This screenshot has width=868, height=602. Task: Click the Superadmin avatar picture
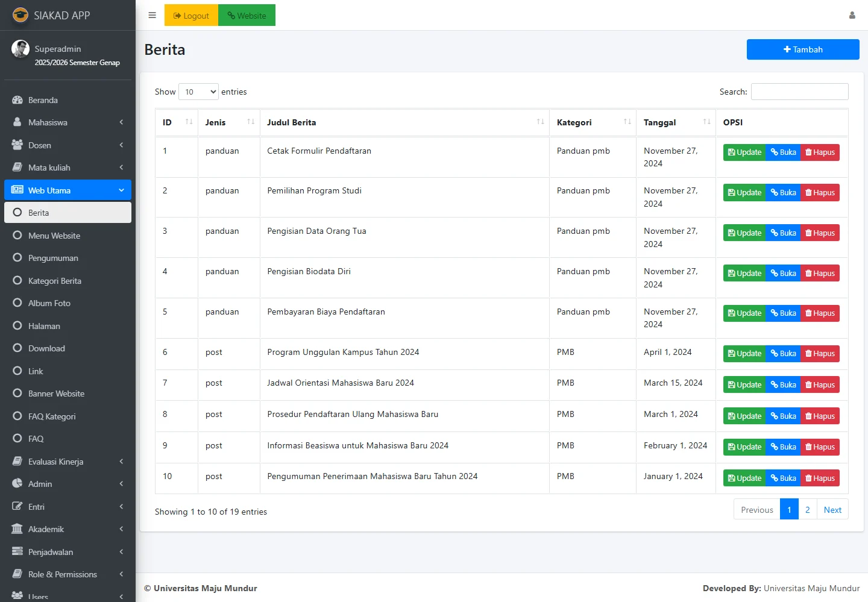pyautogui.click(x=20, y=49)
